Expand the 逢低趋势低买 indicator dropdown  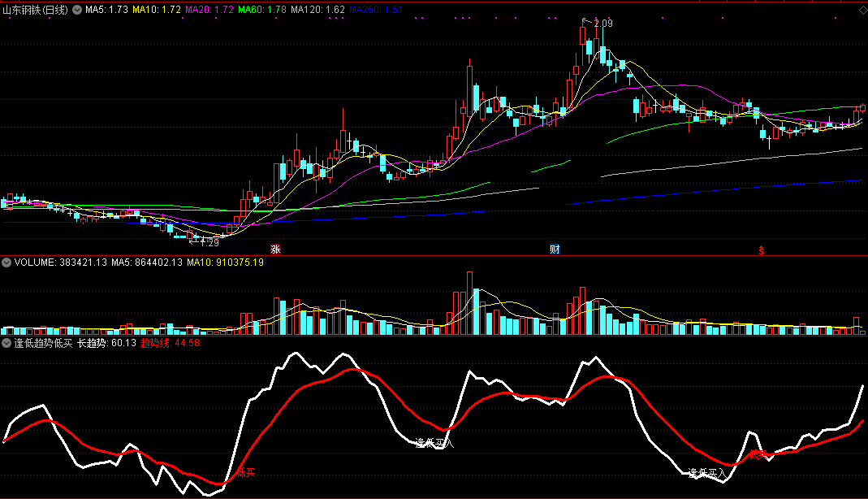[6, 344]
